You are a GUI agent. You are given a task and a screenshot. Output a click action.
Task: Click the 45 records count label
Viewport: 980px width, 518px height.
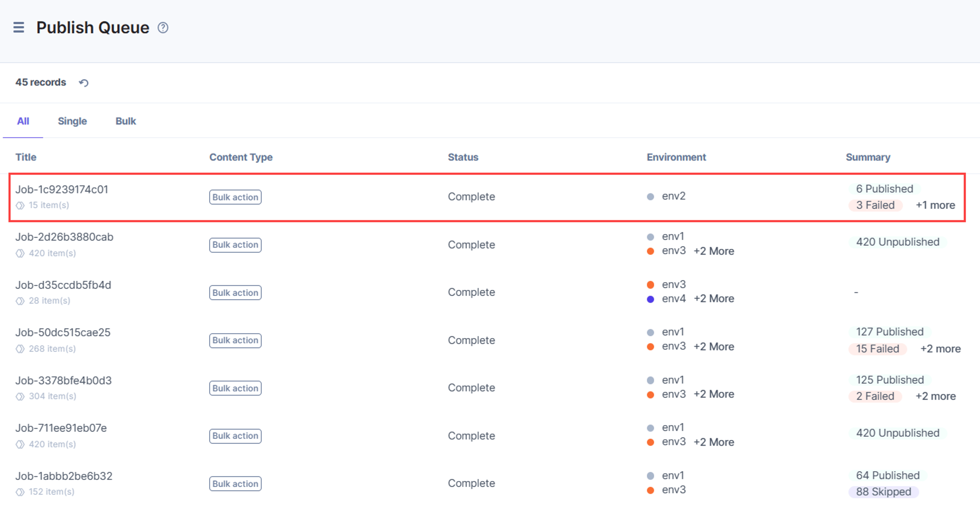click(41, 82)
